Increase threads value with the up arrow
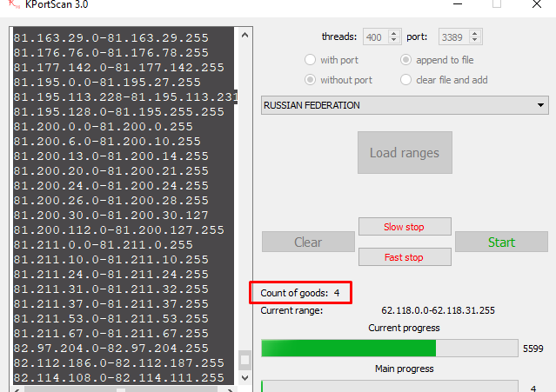Screen dimensions: 556x392 tap(394, 34)
